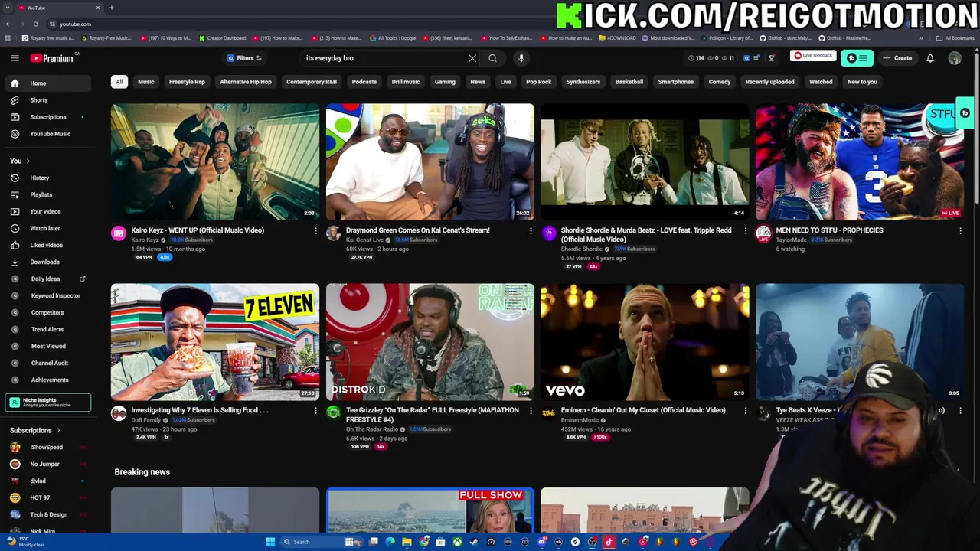Open the Draymond Green Kai Cenat stream thumbnail
Image resolution: width=980 pixels, height=551 pixels.
point(430,161)
